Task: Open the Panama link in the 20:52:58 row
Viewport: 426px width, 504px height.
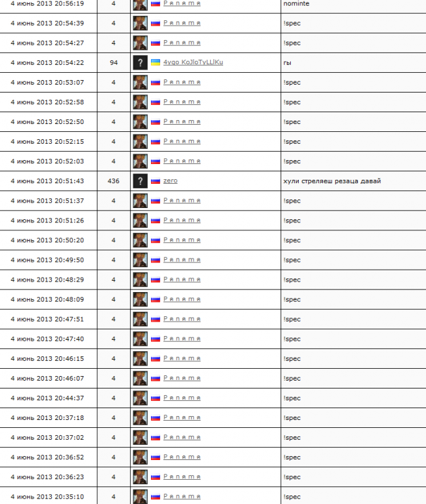Action: point(182,102)
